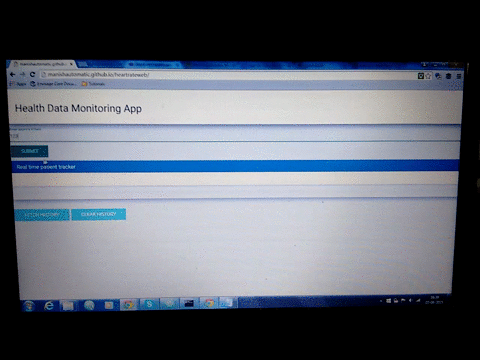Click the Windows Start orb
The width and height of the screenshot is (480, 360).
29,306
